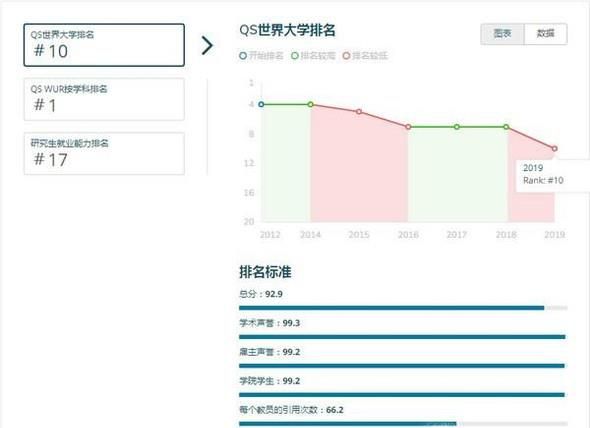Click the 学院学生 99.2 progress bar
This screenshot has width=590, height=428.
pos(403,395)
